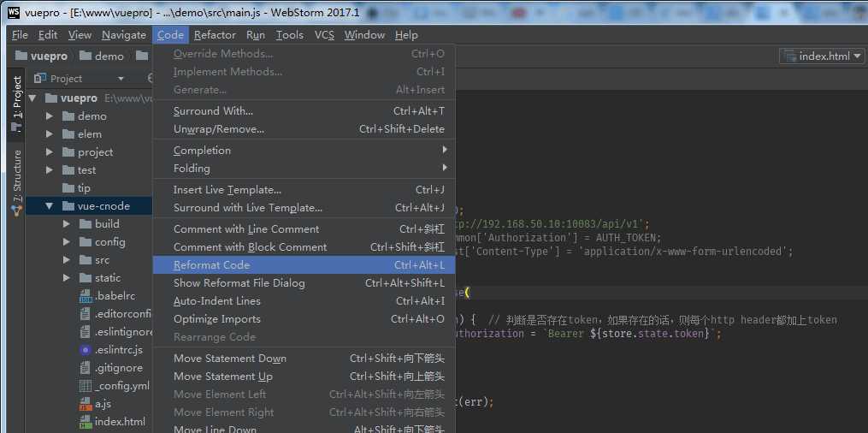Expand the test folder

coord(50,170)
